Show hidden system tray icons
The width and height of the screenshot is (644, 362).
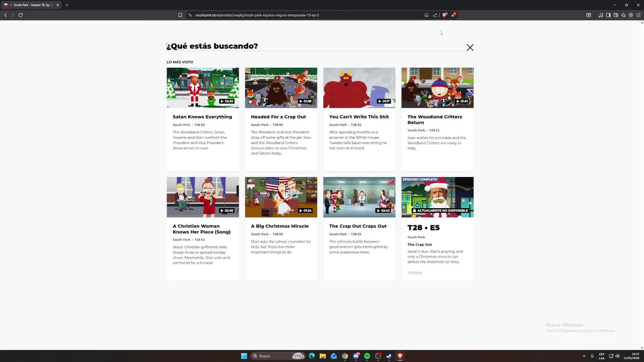584,356
